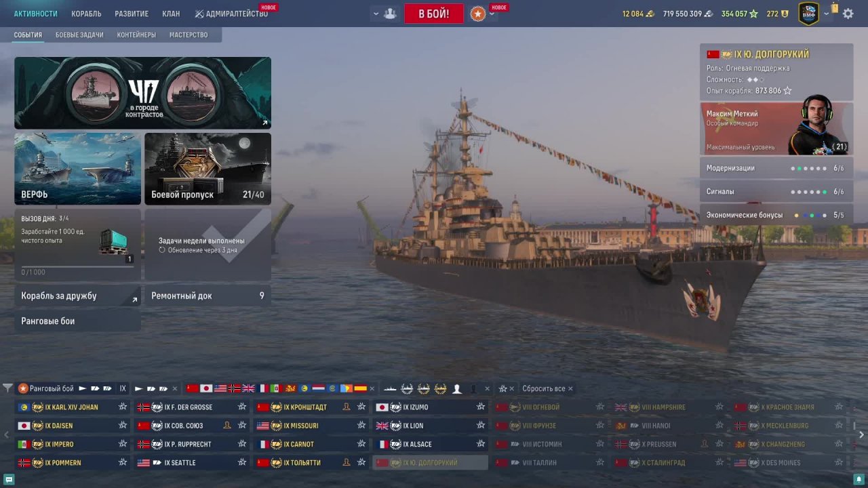
Task: Toggle favorite star for IX MISSOURI
Action: click(361, 426)
